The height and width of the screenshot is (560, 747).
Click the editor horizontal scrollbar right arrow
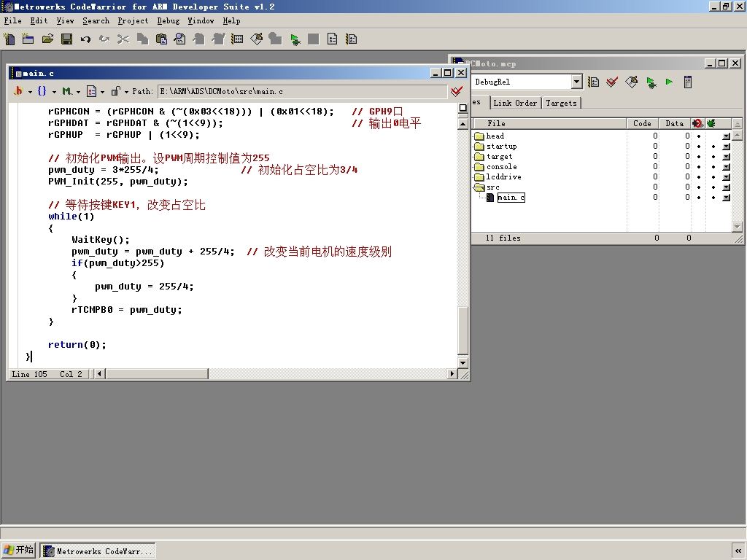(452, 374)
